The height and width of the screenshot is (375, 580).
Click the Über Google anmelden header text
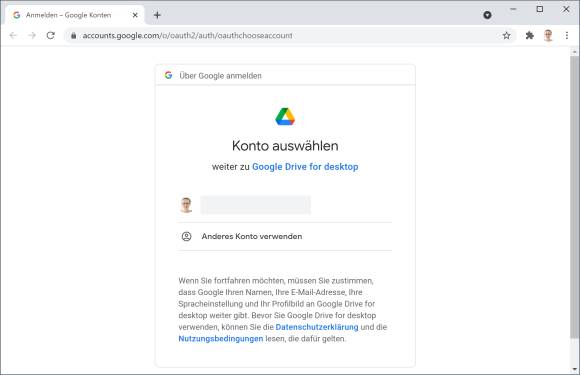[x=220, y=76]
